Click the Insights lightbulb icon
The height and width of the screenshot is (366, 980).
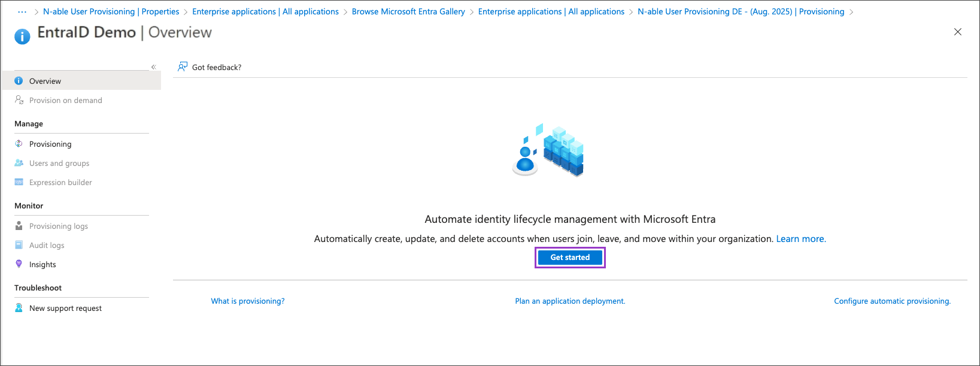tap(19, 264)
